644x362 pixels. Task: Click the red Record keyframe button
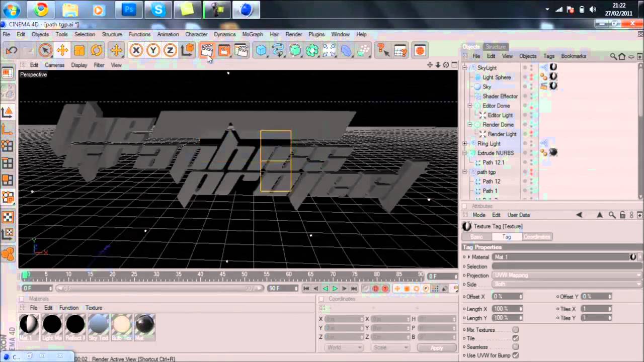[375, 289]
